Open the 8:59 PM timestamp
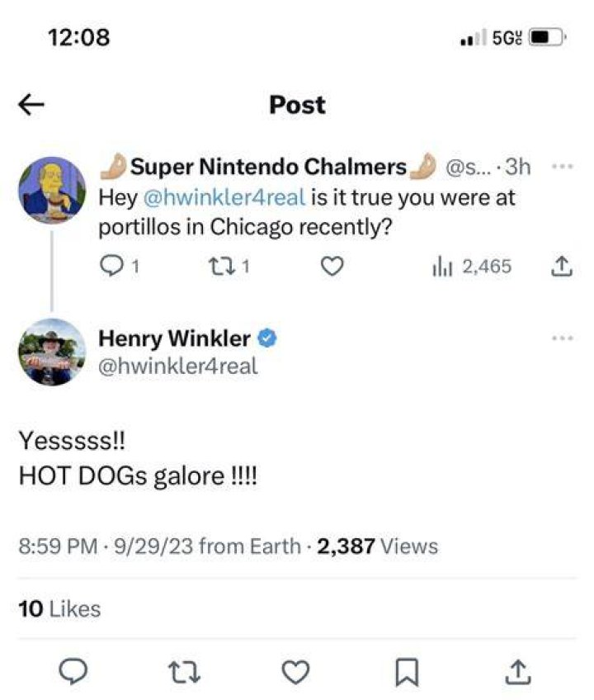Screen dimensions: 594x700 click(58, 546)
